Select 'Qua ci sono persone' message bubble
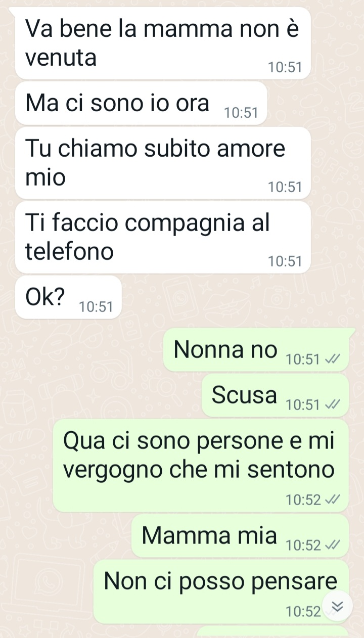This screenshot has width=364, height=638. (x=201, y=466)
